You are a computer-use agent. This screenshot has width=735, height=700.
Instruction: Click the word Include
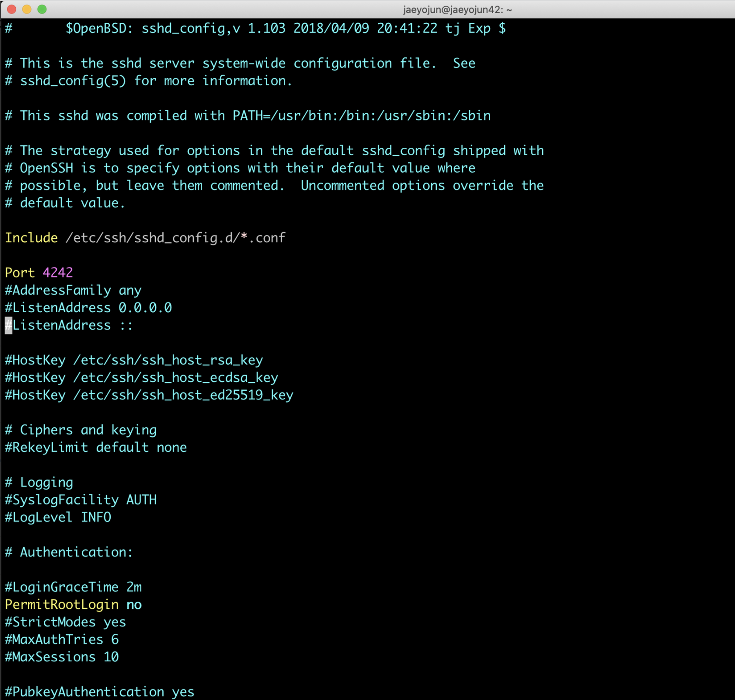(31, 238)
